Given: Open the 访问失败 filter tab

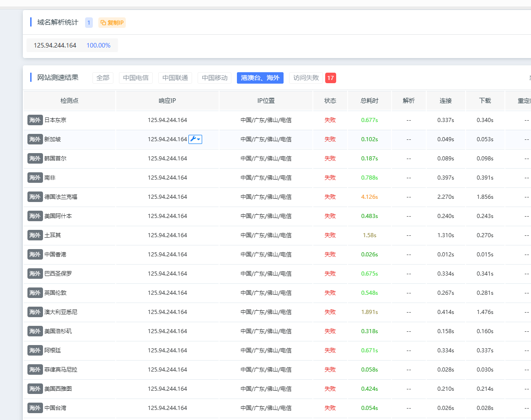Looking at the screenshot, I should point(306,78).
